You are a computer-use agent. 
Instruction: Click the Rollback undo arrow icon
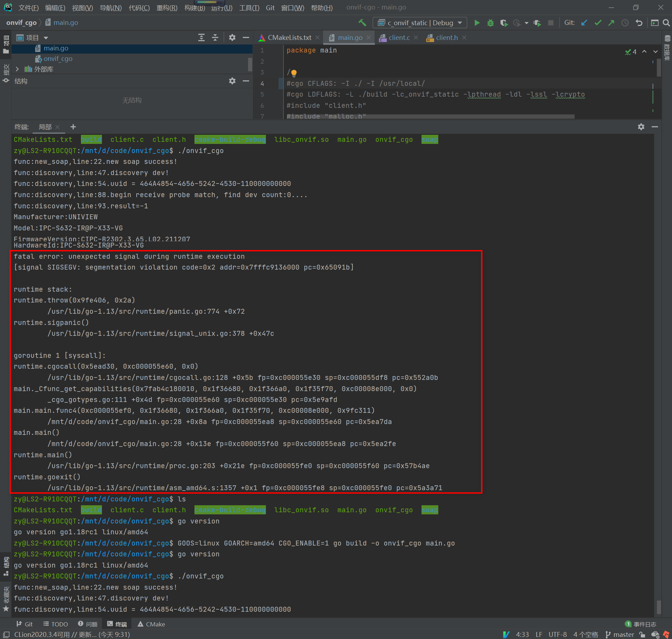point(639,23)
